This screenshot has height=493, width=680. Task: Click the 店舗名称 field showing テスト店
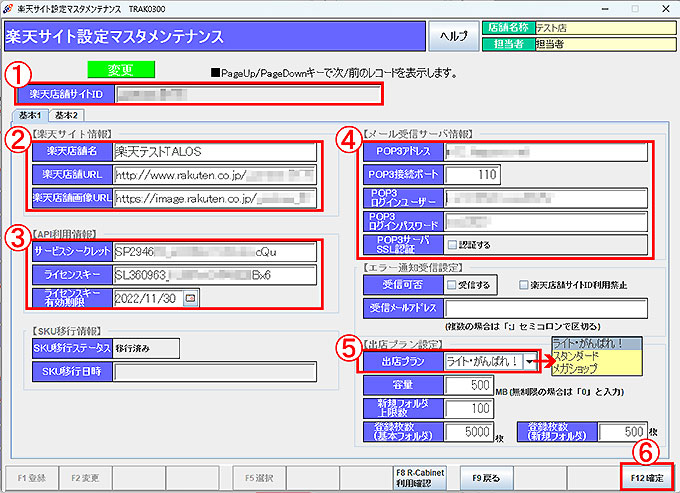pyautogui.click(x=605, y=28)
